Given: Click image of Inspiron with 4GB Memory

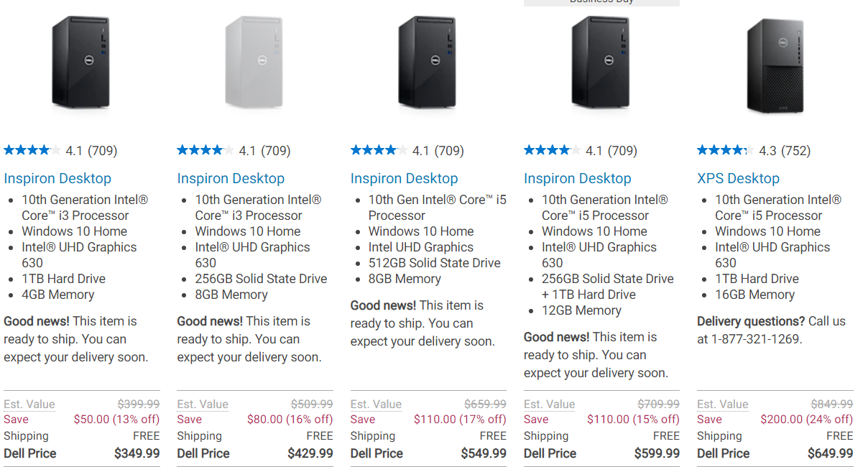Looking at the screenshot, I should [x=80, y=64].
